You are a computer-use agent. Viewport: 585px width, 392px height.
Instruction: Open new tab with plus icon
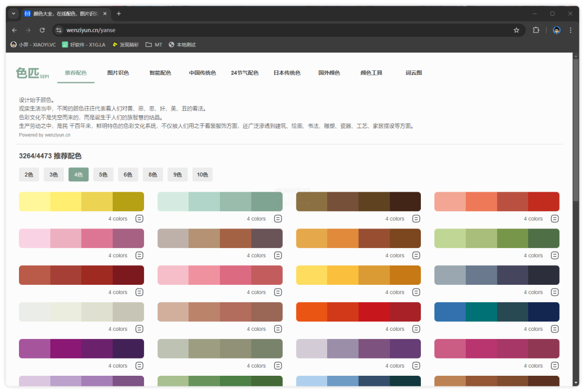pyautogui.click(x=119, y=14)
